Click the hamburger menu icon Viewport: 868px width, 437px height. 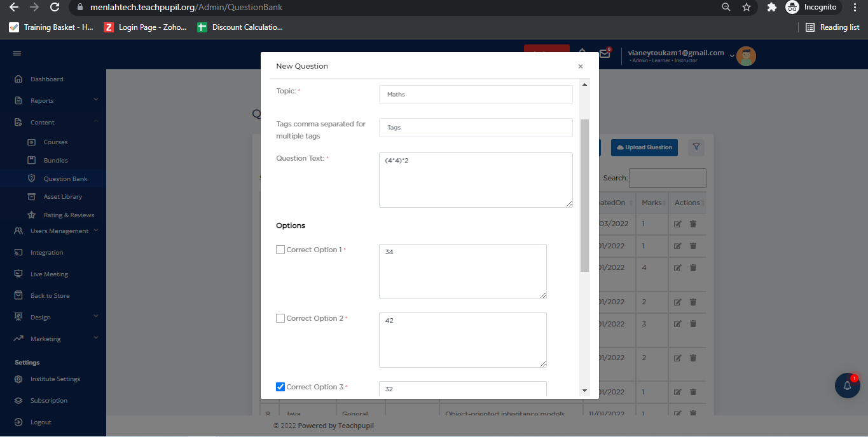click(x=17, y=53)
